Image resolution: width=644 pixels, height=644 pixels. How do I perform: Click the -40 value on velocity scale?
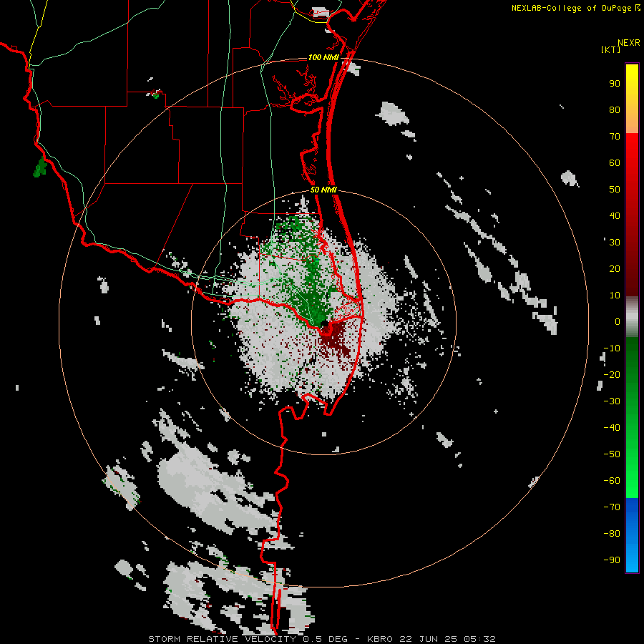(x=612, y=428)
